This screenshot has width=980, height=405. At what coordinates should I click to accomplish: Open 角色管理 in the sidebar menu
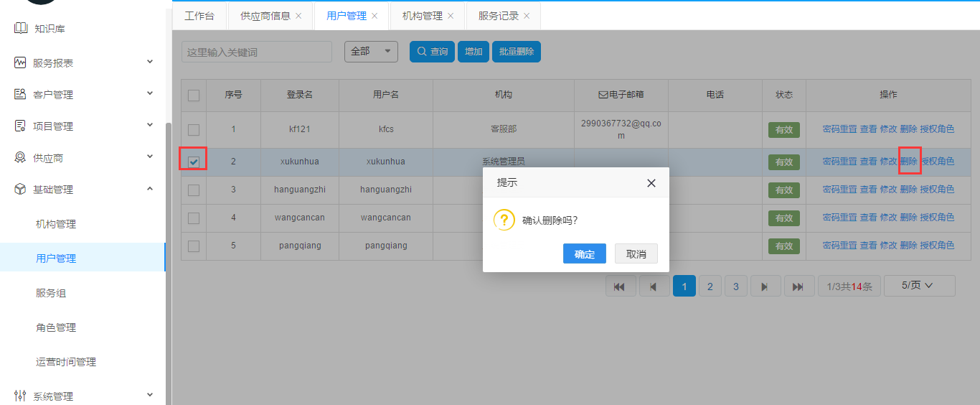56,327
